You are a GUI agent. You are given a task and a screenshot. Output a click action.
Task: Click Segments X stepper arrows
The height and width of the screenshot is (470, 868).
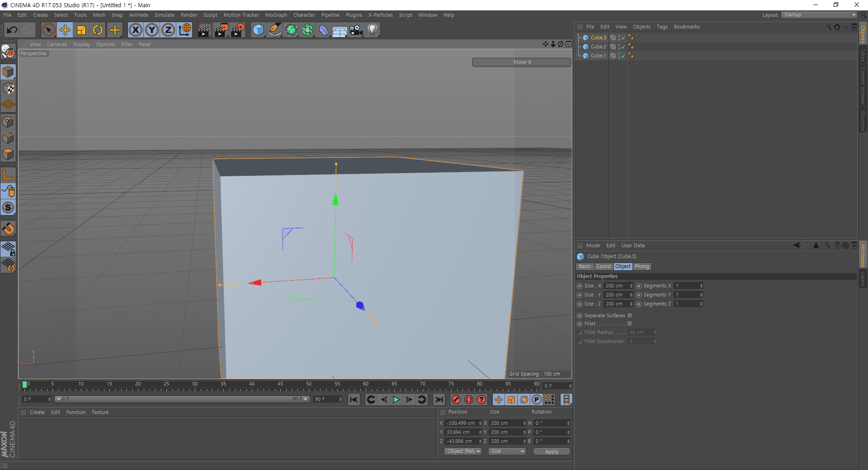[701, 286]
